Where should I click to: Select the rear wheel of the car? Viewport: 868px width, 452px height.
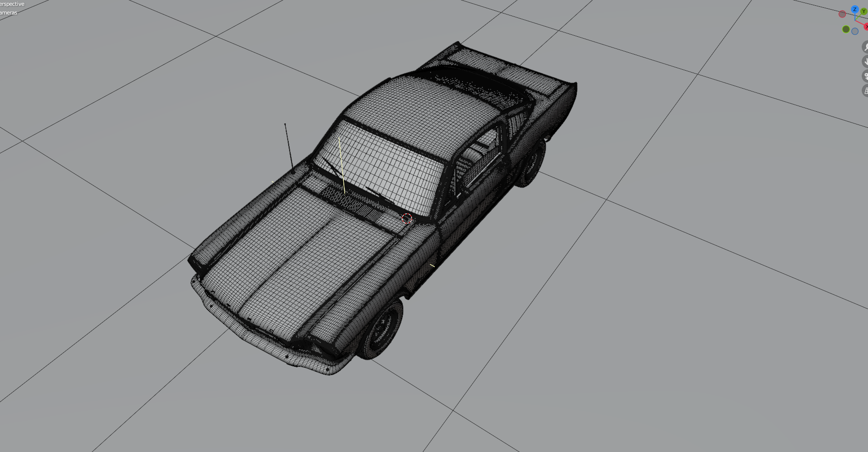[x=531, y=164]
